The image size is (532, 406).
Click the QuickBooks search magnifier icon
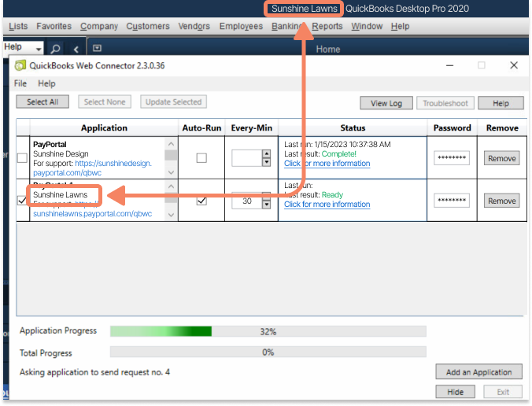point(55,49)
